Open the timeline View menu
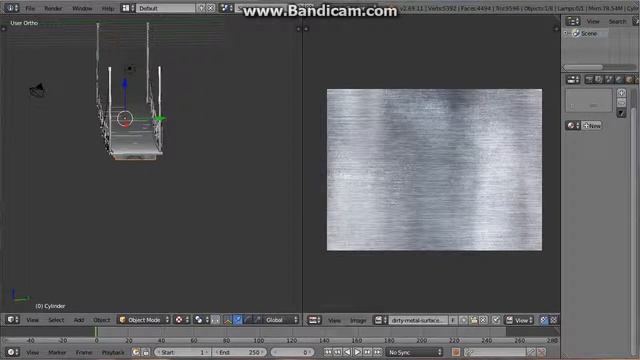This screenshot has width=640, height=360. click(x=33, y=352)
